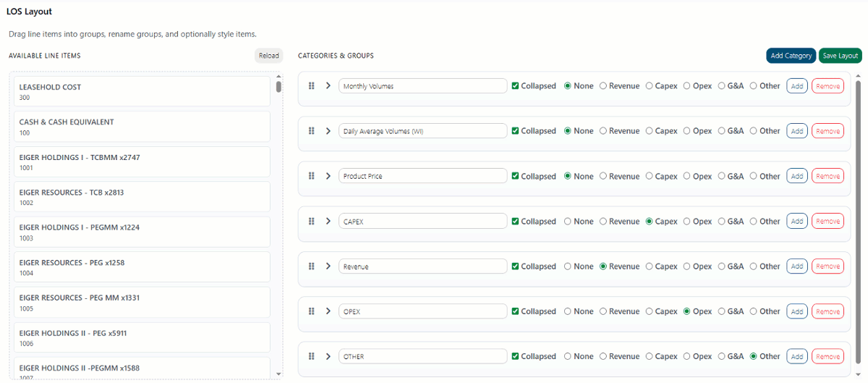Grab the drag handle for Revenue row
Image resolution: width=868 pixels, height=383 pixels.
click(x=312, y=266)
